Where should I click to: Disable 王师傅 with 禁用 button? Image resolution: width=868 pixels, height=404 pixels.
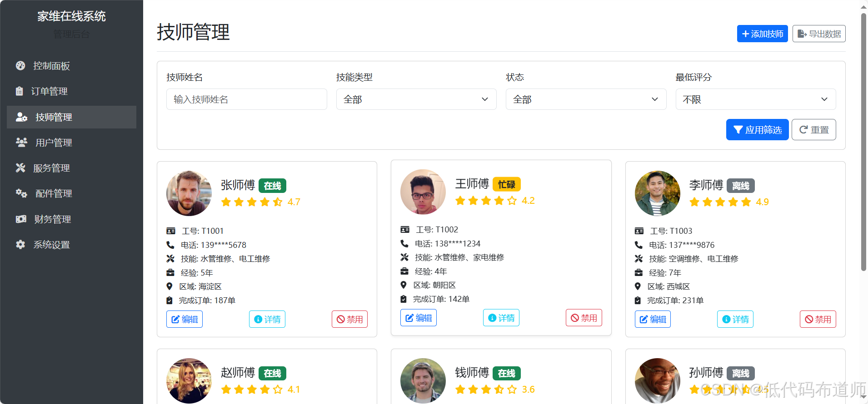(x=584, y=318)
